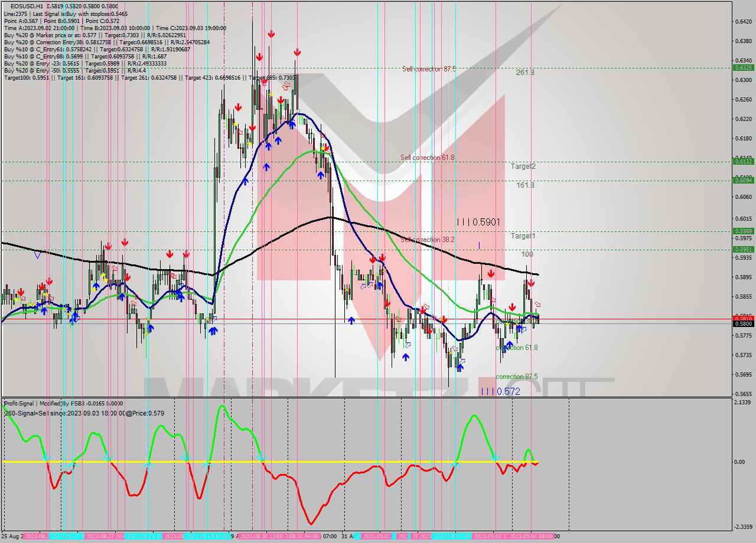The width and height of the screenshot is (756, 543).
Task: Click the '25 Aug' date on the time axis
Action: tap(12, 536)
